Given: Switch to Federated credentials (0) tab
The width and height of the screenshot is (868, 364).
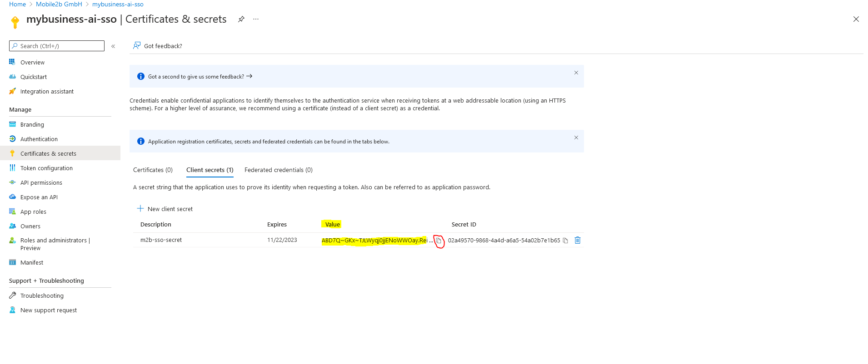Looking at the screenshot, I should tap(279, 170).
